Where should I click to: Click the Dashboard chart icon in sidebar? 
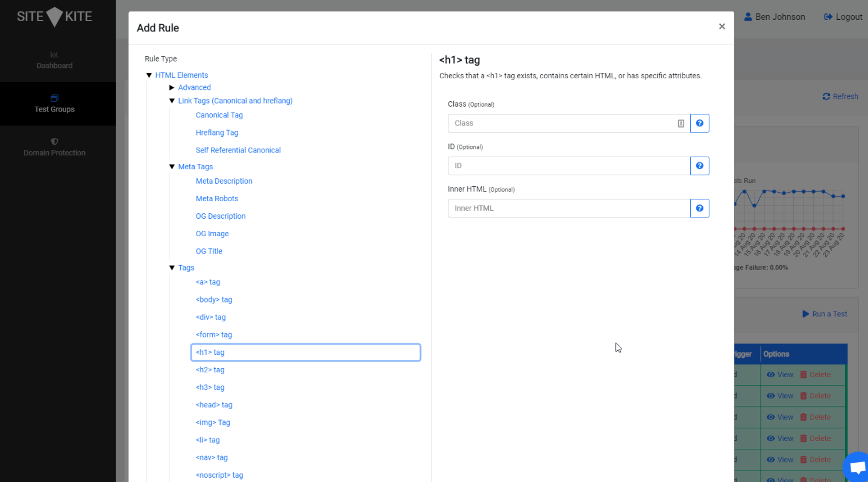click(x=54, y=54)
